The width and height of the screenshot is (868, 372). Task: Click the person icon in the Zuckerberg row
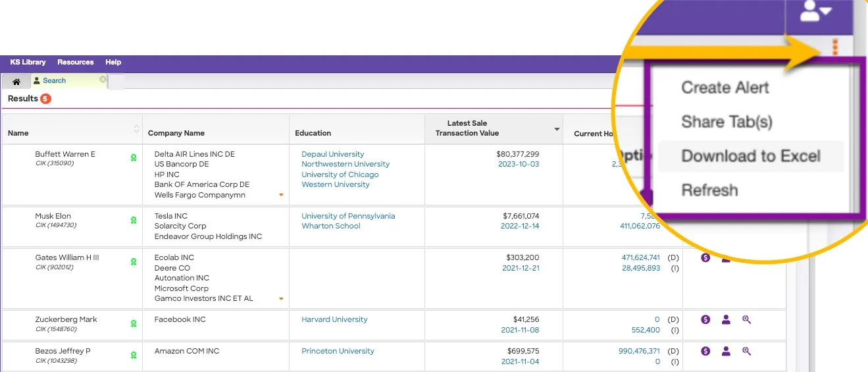[x=726, y=319]
